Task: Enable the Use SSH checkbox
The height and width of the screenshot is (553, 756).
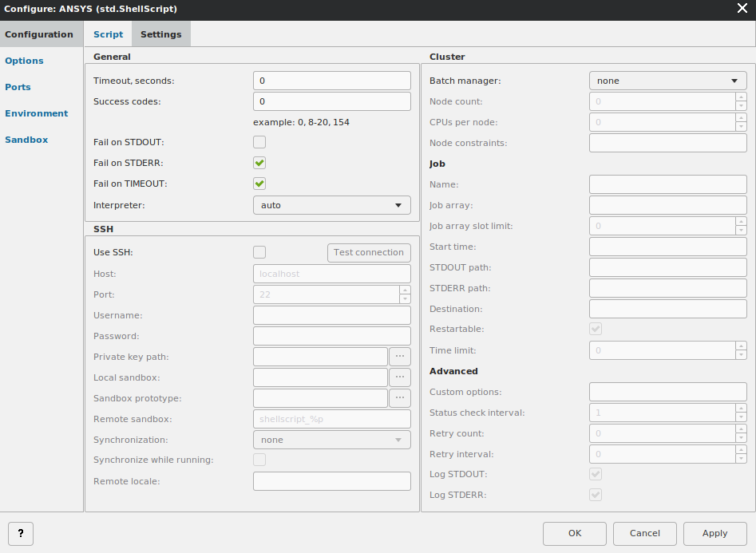Action: [259, 252]
